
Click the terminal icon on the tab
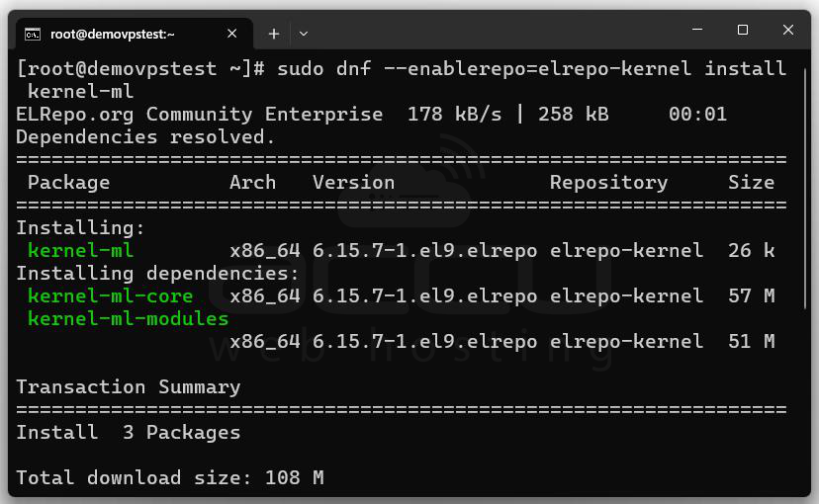33,34
